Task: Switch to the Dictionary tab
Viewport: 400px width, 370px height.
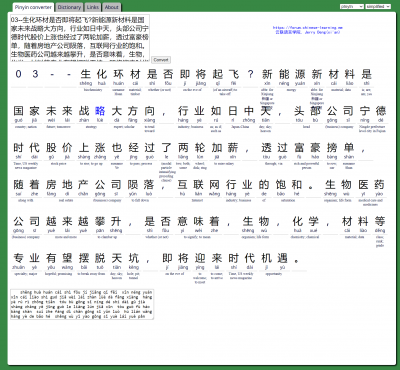Action: coord(69,7)
